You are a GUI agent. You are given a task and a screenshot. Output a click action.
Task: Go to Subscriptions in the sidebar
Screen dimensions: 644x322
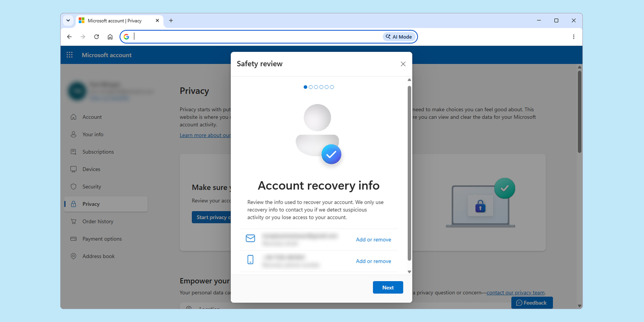coord(106,152)
